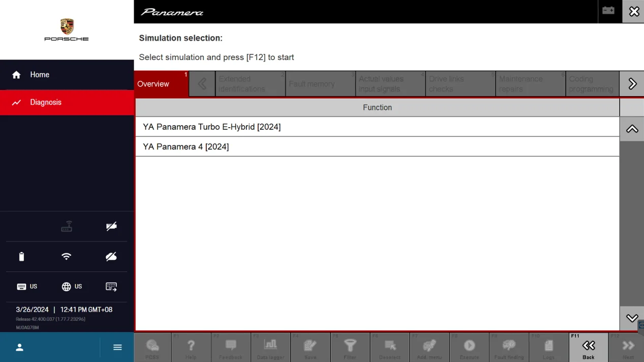Image resolution: width=644 pixels, height=362 pixels.
Task: Change the globe language US setting
Action: pyautogui.click(x=72, y=287)
